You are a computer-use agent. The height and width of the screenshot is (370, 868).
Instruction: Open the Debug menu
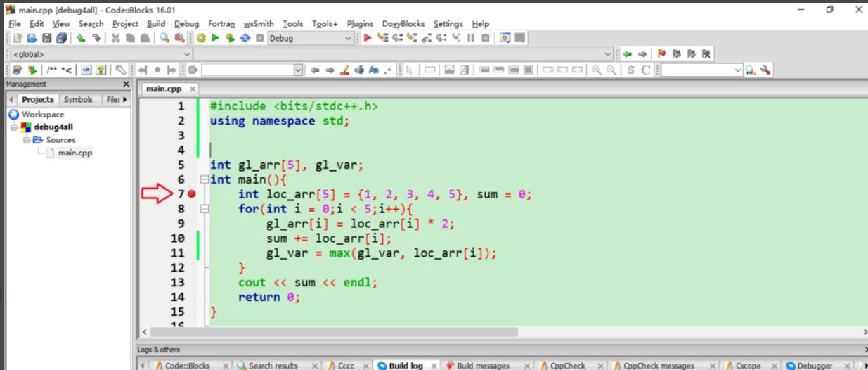pyautogui.click(x=187, y=23)
